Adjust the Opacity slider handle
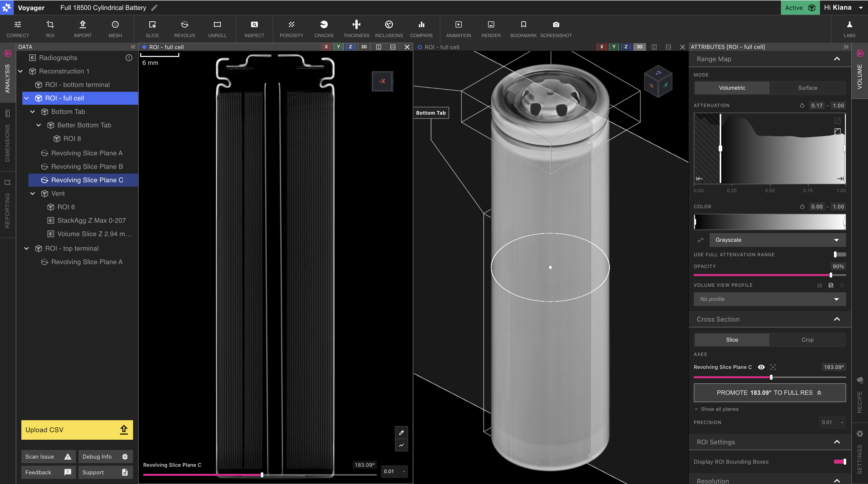This screenshot has height=484, width=868. coord(831,275)
